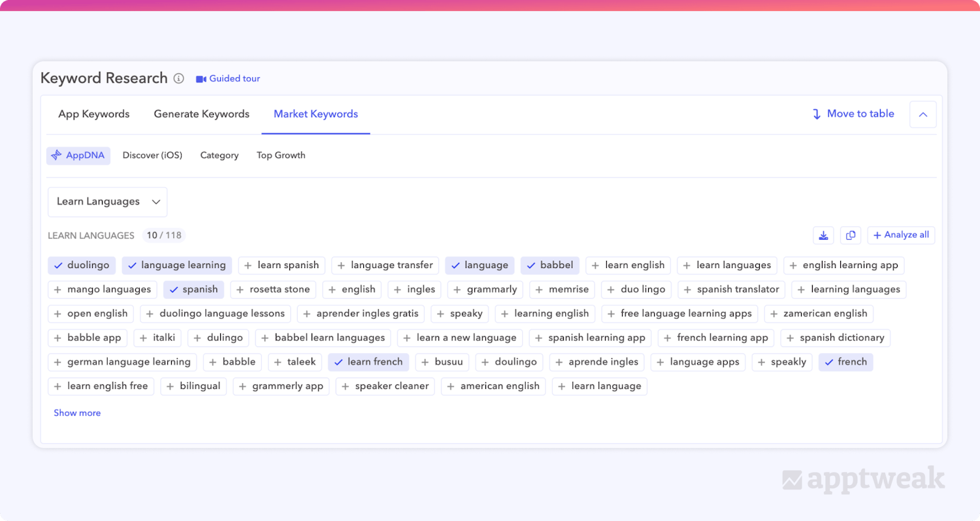Click the copy keywords to clipboard icon

[x=851, y=235]
